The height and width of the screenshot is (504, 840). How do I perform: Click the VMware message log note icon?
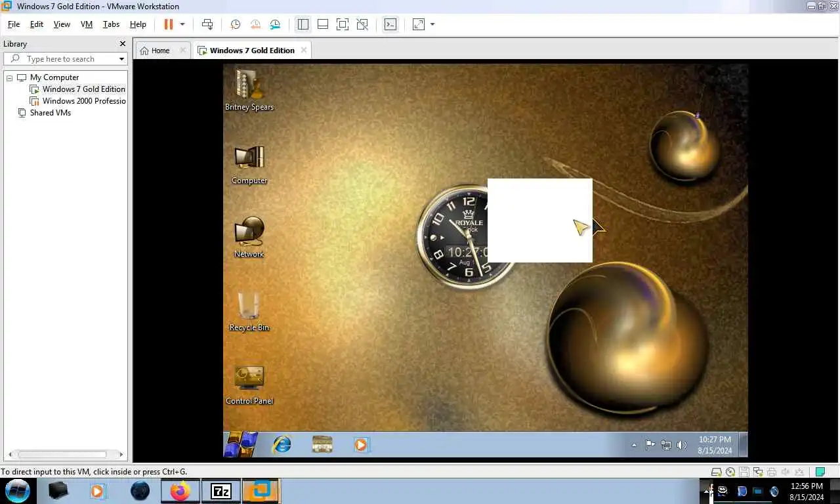(x=820, y=472)
